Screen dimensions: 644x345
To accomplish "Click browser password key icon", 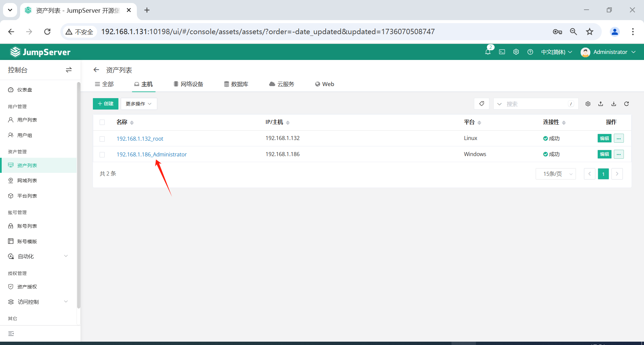I will coord(557,31).
